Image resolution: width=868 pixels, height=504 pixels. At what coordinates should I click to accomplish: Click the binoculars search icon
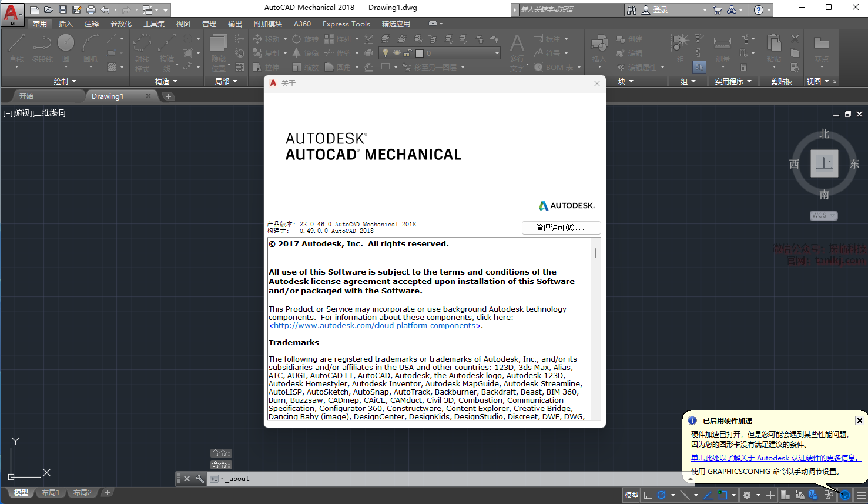pyautogui.click(x=632, y=9)
